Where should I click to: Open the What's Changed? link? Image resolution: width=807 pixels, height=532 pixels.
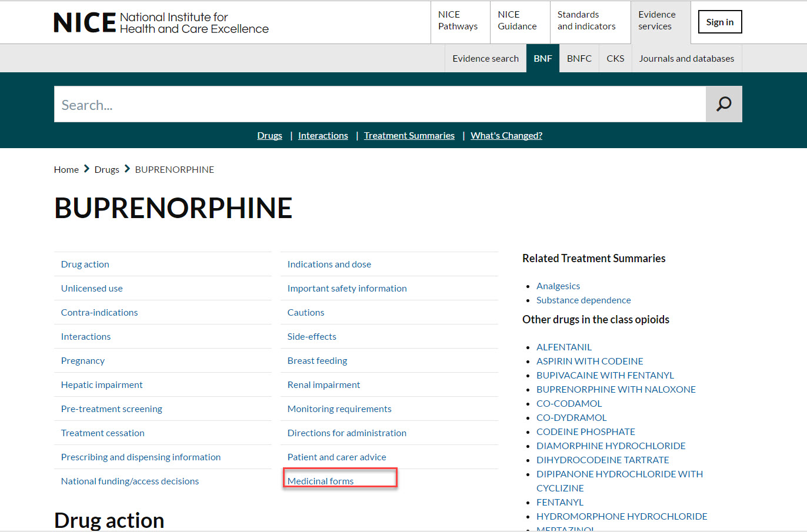(506, 136)
